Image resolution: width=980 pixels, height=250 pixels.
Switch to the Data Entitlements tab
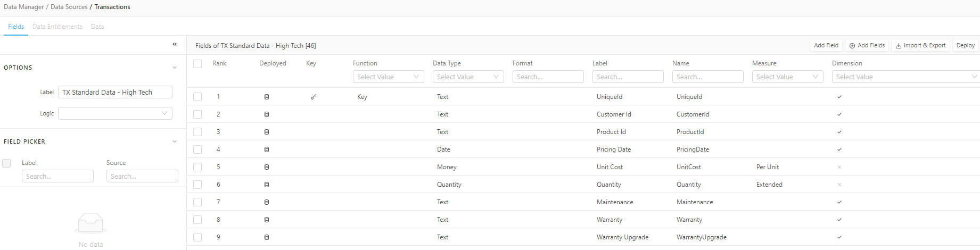click(57, 27)
